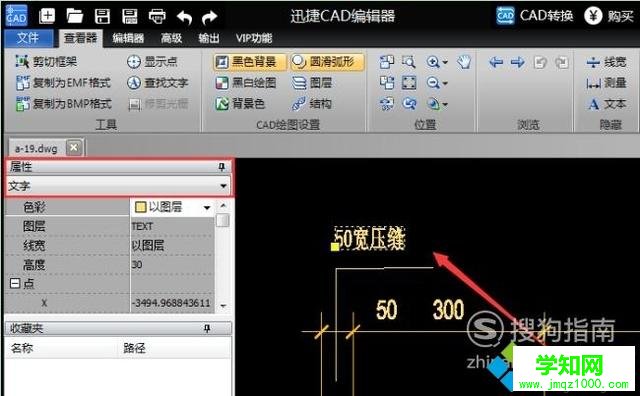Click the third greyed icon in 浏览 group

pos(540,62)
